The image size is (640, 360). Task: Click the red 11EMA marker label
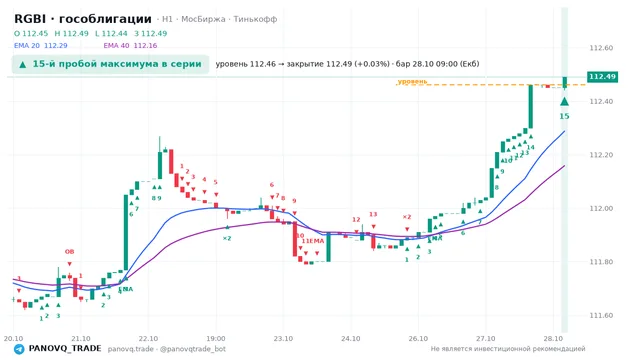click(313, 241)
